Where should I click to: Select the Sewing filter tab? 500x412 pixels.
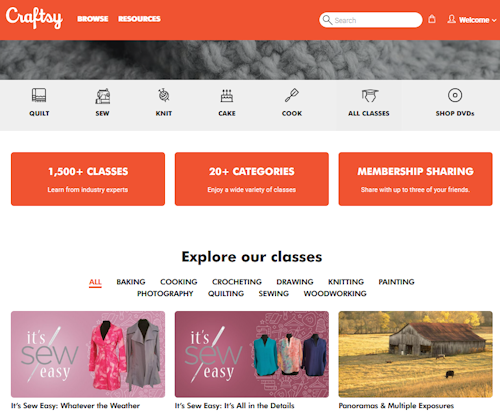(274, 294)
